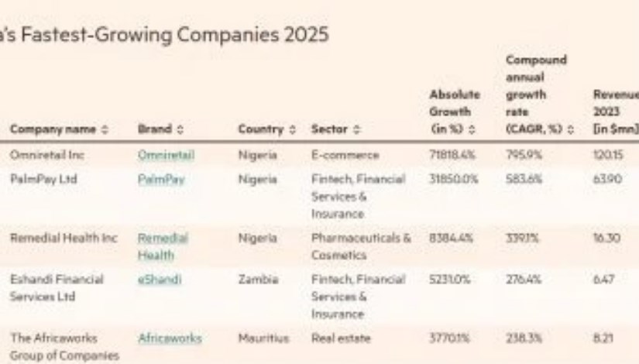Visit the Africaworks brand link
The width and height of the screenshot is (639, 364).
click(170, 338)
